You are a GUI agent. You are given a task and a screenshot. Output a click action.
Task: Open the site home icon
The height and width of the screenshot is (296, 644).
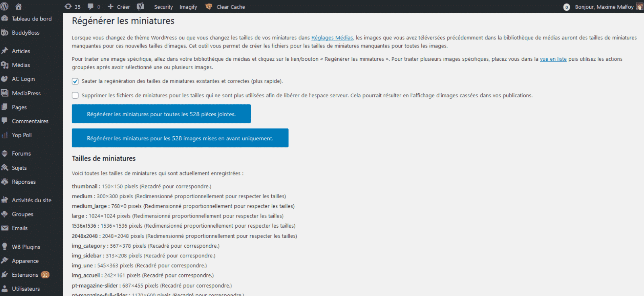point(19,6)
